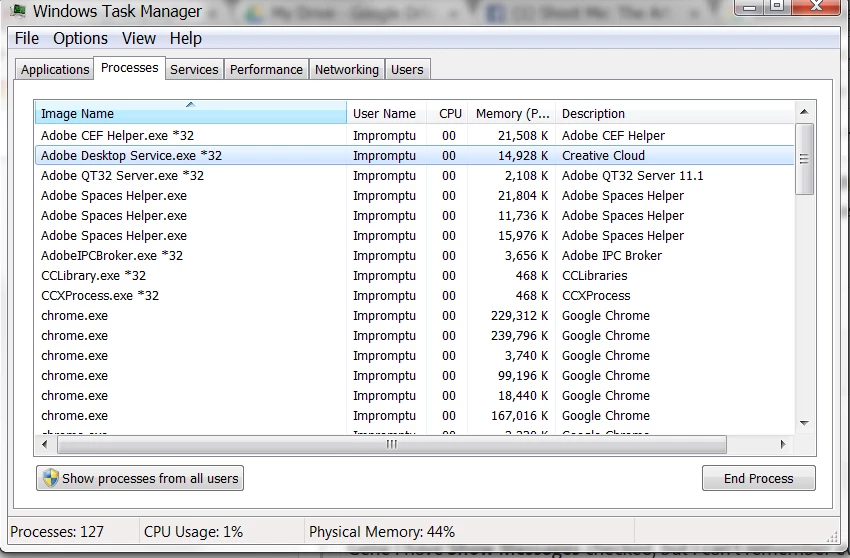The width and height of the screenshot is (850, 558).
Task: Select chrome.exe using 18,440 K
Action: click(415, 396)
